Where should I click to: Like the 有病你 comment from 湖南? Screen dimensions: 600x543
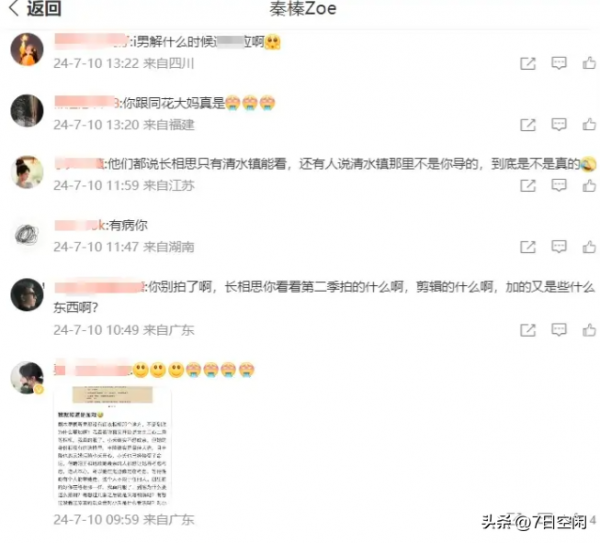click(589, 247)
